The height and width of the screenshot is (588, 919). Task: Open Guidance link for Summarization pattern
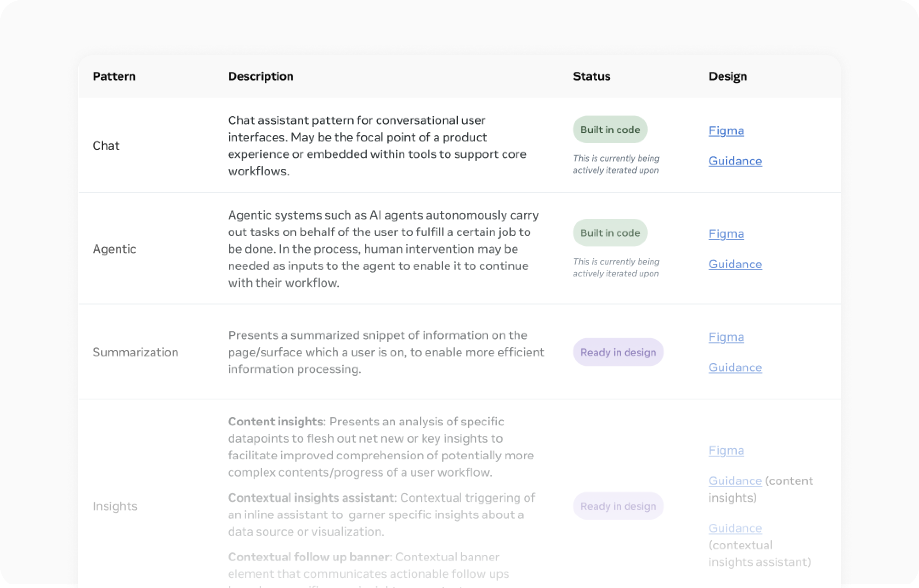click(735, 367)
